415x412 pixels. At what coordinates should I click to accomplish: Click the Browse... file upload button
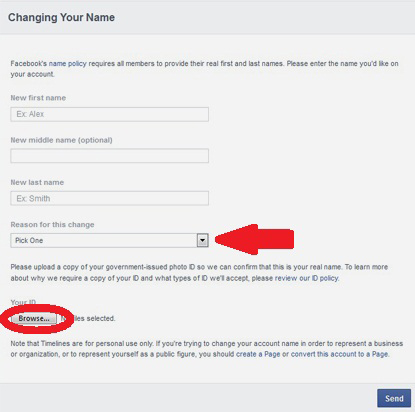pos(34,318)
